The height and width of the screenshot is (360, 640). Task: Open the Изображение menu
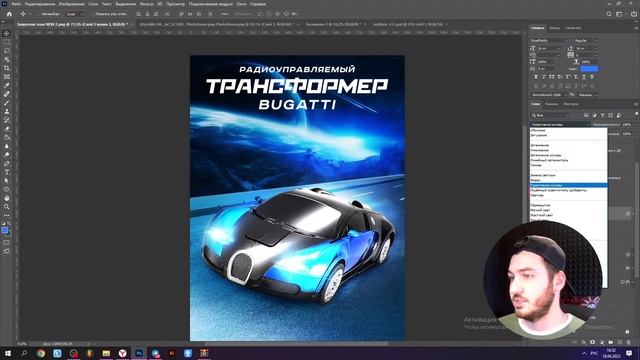coord(71,4)
